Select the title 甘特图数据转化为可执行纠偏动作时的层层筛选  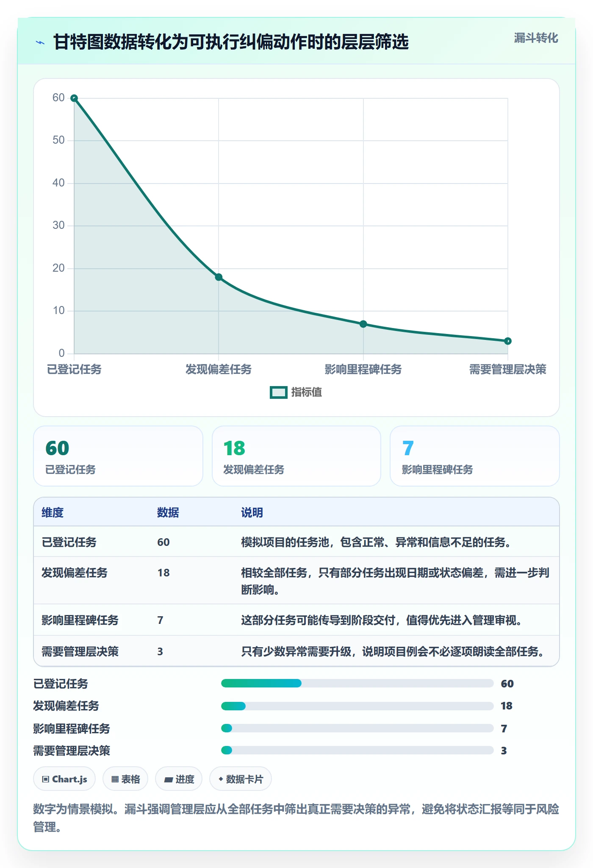point(231,42)
